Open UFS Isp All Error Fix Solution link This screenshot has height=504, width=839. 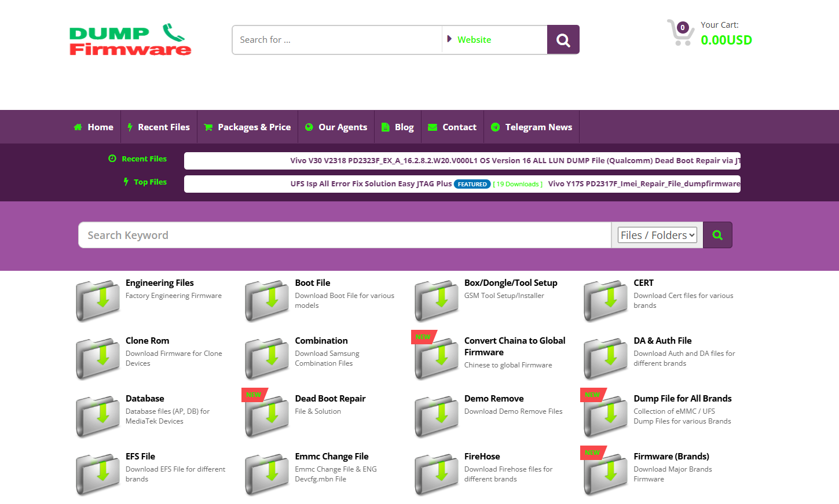click(x=371, y=184)
